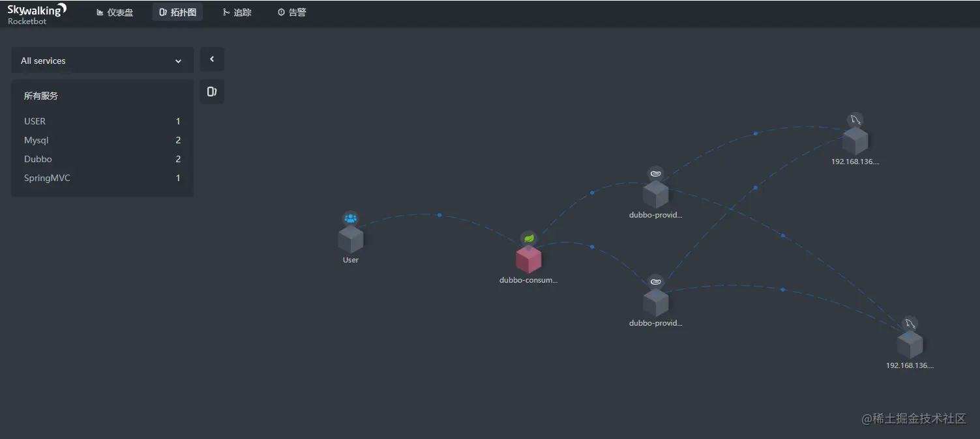
Task: Open the 仪表盘 dashboard tab
Action: 115,12
